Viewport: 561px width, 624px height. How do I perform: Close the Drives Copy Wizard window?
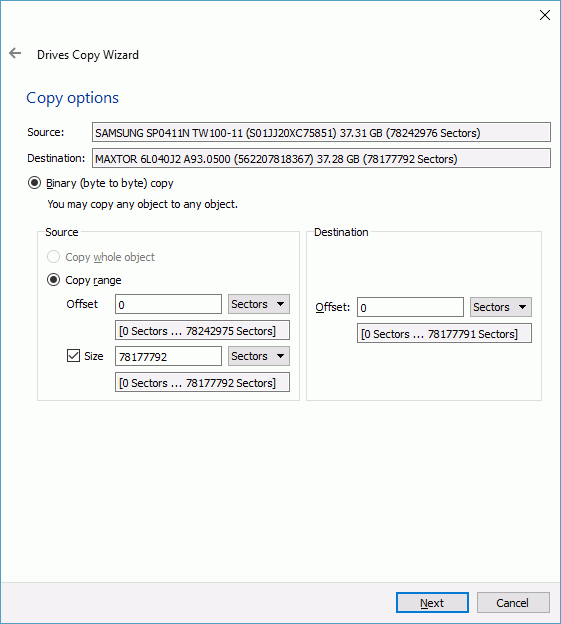click(x=545, y=15)
